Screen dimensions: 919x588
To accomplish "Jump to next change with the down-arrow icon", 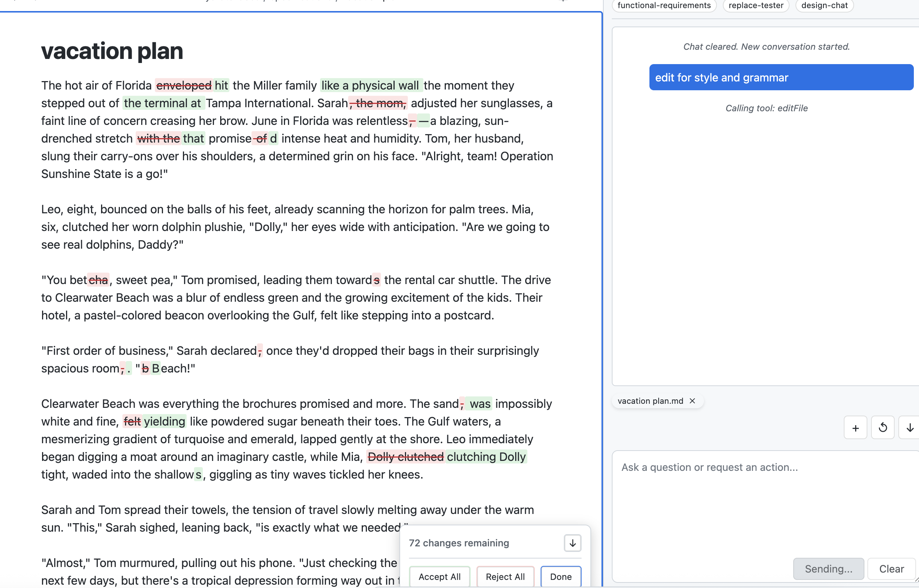I will tap(572, 543).
